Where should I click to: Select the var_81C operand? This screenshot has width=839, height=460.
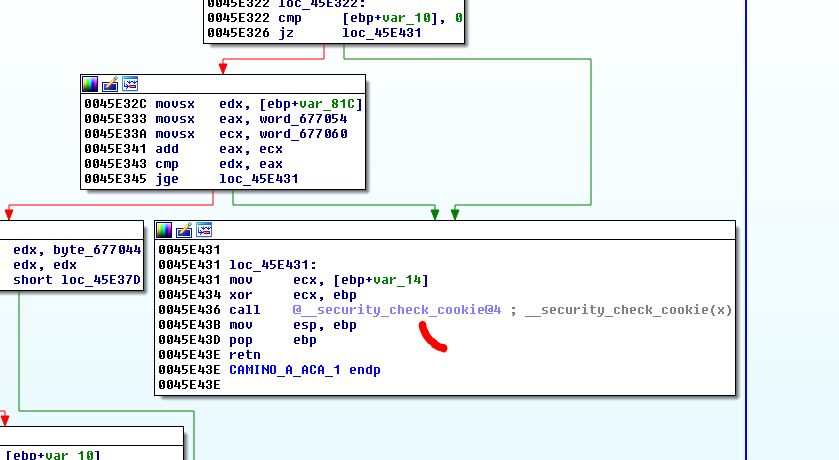tap(339, 104)
